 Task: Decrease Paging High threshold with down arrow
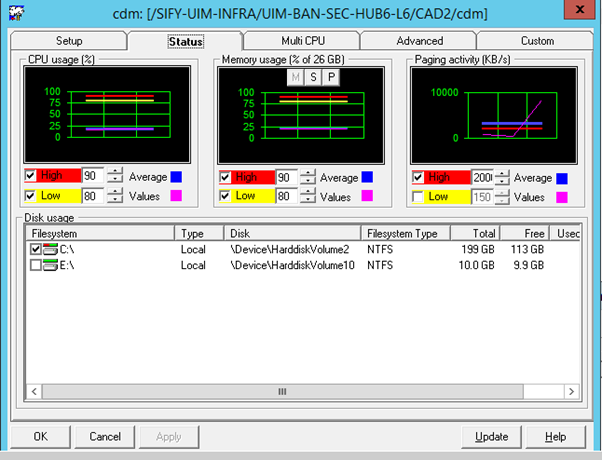point(502,181)
